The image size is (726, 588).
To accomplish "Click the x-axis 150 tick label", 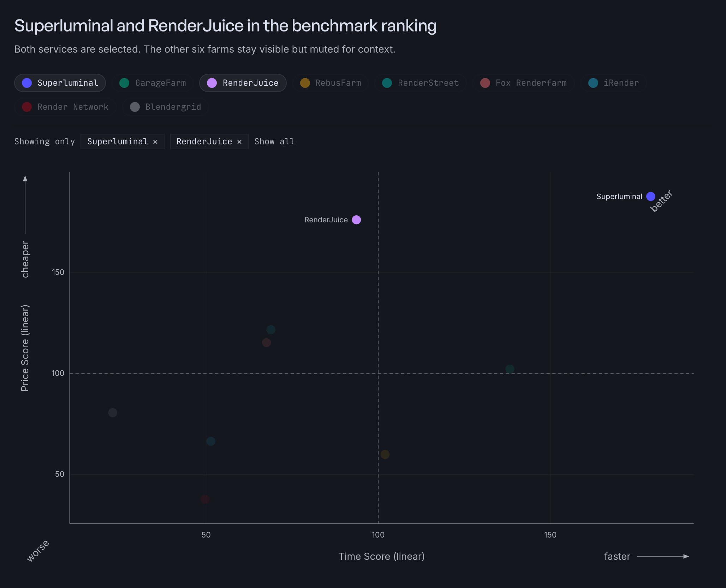I will (550, 535).
